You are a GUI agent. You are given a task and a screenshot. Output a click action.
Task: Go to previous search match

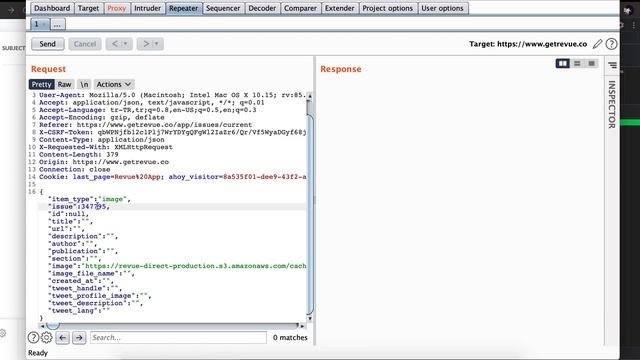tap(62, 338)
